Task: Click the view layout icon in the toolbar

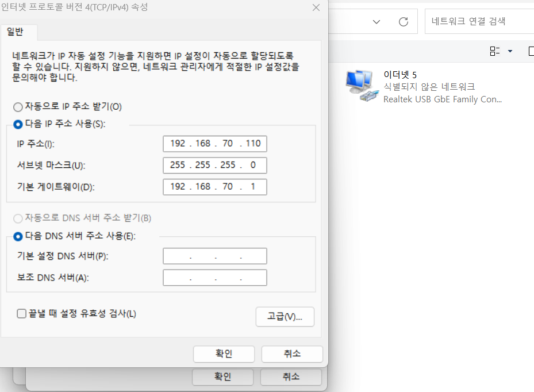Action: coord(494,51)
